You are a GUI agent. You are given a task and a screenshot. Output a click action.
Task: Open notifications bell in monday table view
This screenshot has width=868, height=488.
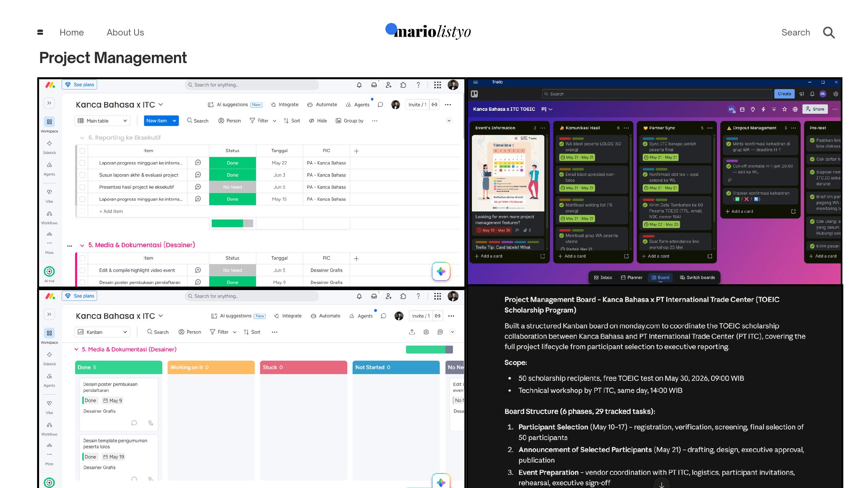pyautogui.click(x=359, y=85)
